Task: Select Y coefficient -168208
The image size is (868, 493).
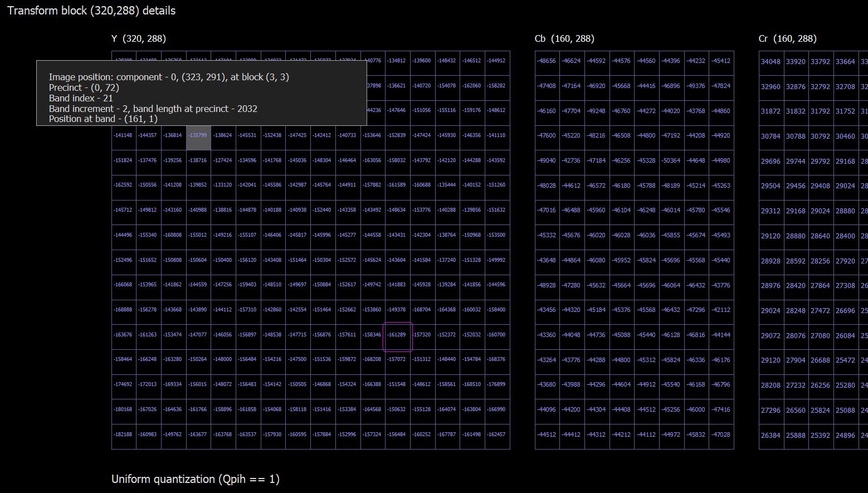Action: point(373,359)
